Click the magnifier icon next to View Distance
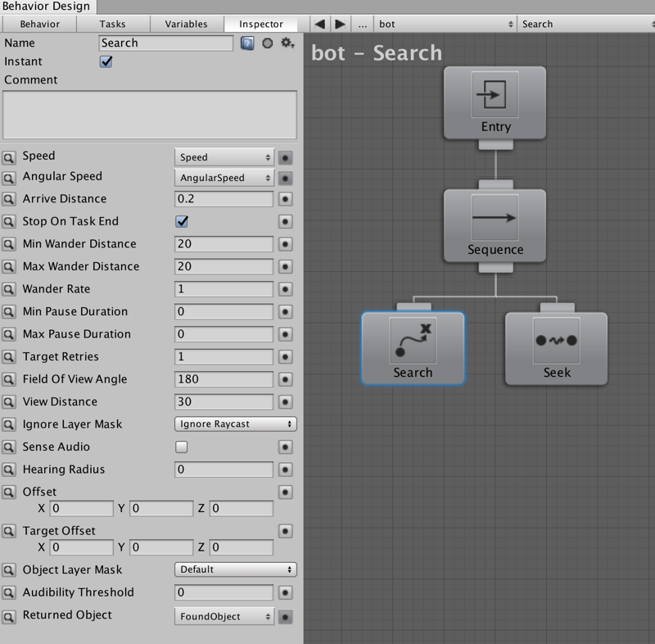 tap(8, 401)
